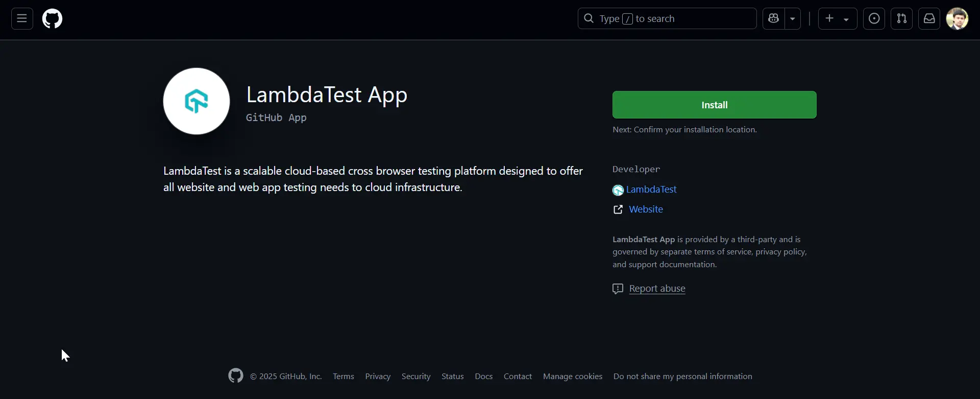
Task: Click the search input field
Action: pos(667,19)
